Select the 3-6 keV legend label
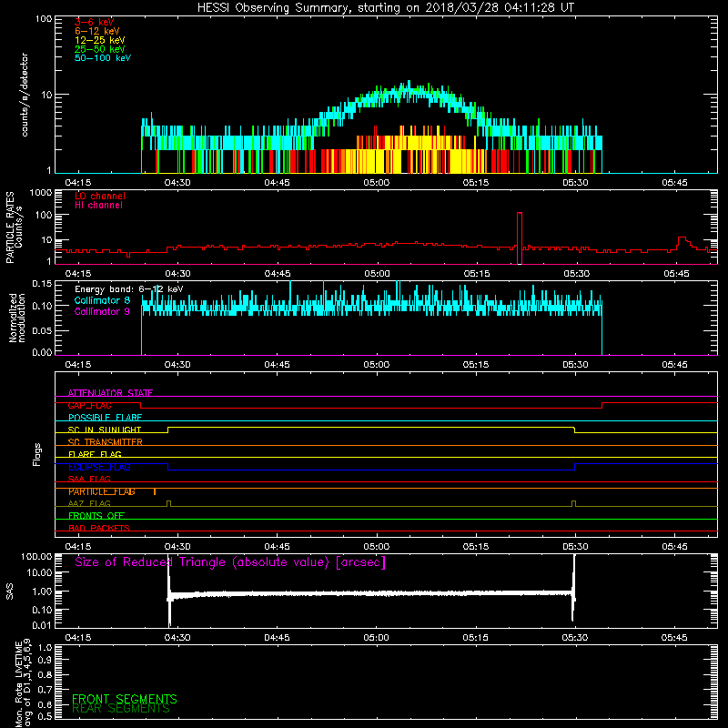This screenshot has width=728, height=728. pyautogui.click(x=94, y=22)
